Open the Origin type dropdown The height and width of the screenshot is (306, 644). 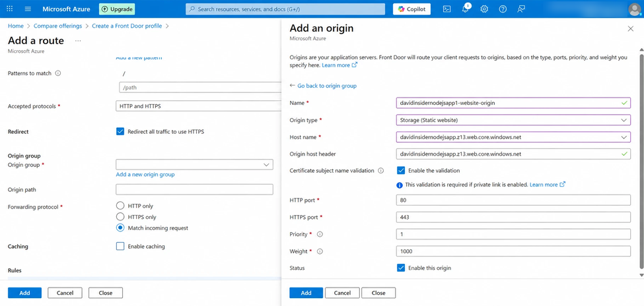point(513,120)
